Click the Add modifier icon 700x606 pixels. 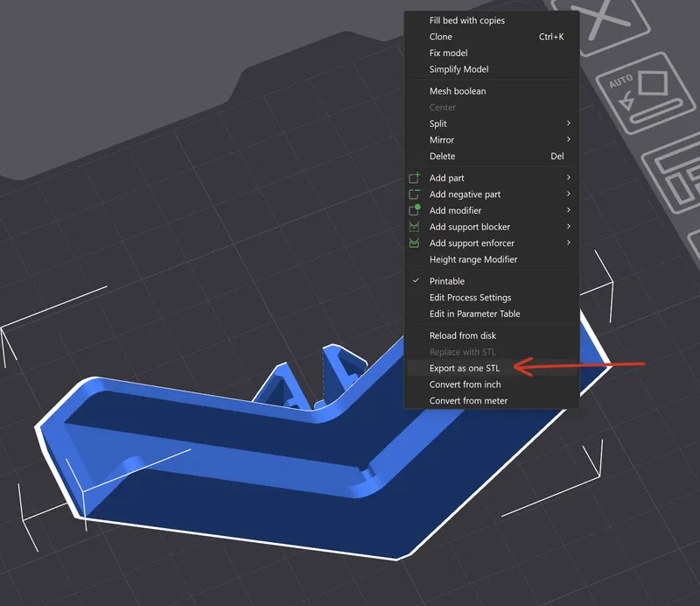[415, 210]
